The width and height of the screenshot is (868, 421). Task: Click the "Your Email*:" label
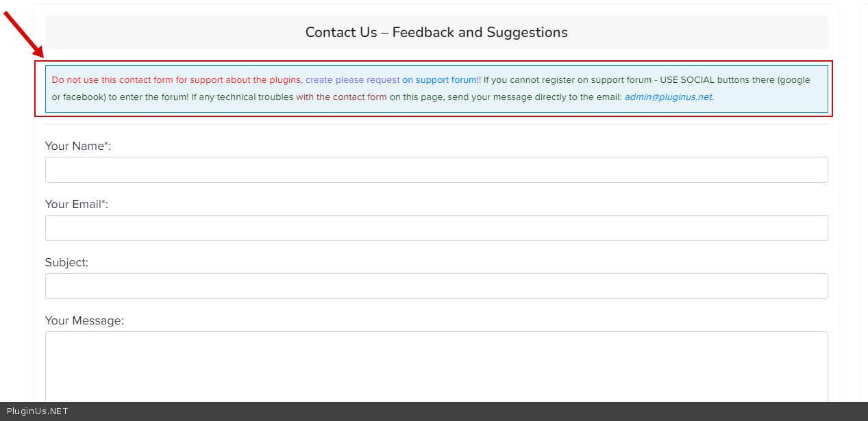(77, 204)
